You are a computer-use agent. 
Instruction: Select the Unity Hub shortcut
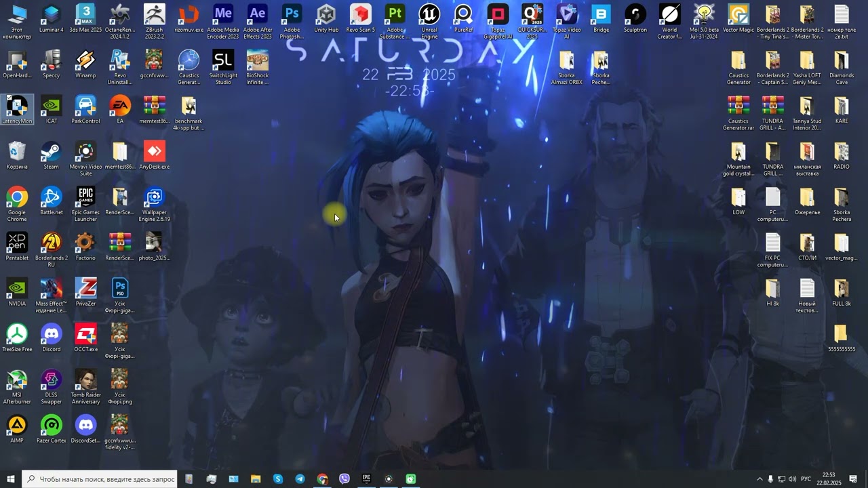coord(326,20)
